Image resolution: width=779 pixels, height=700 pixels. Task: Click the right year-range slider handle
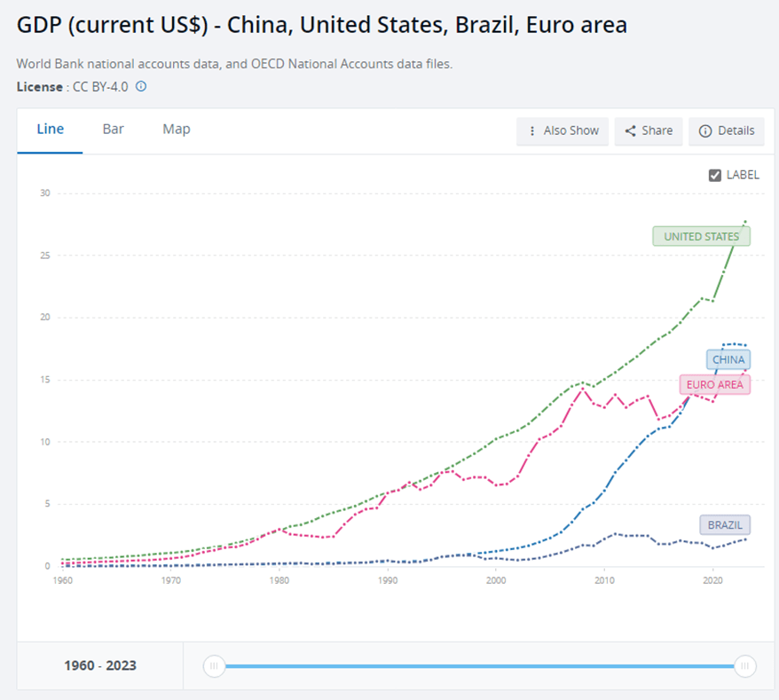(x=744, y=666)
